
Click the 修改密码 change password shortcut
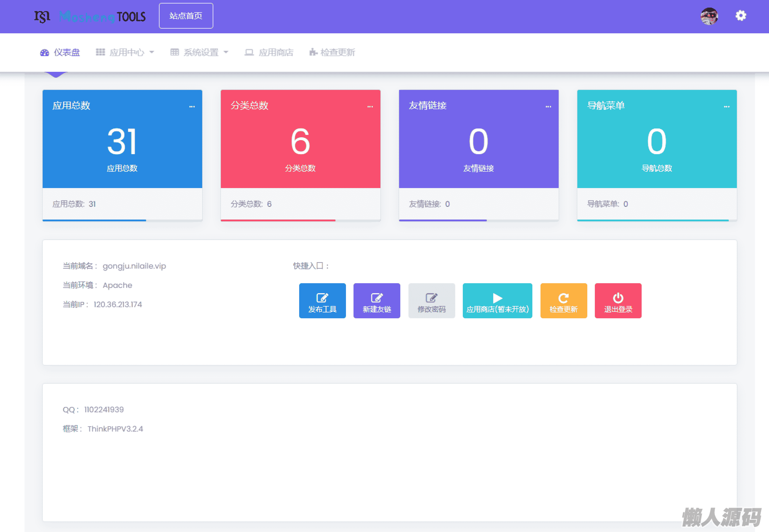[x=432, y=301]
